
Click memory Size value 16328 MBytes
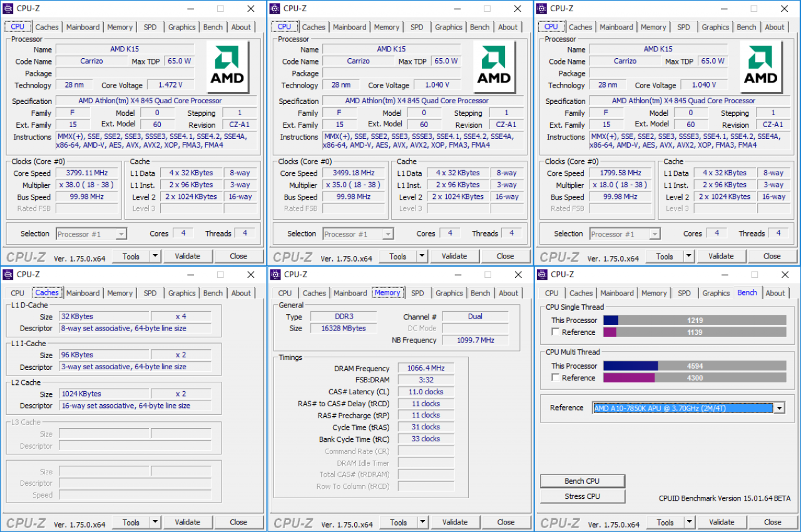click(343, 329)
